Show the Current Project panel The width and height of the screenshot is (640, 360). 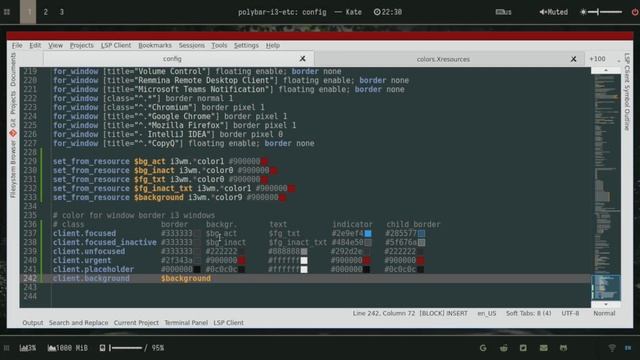coord(136,322)
